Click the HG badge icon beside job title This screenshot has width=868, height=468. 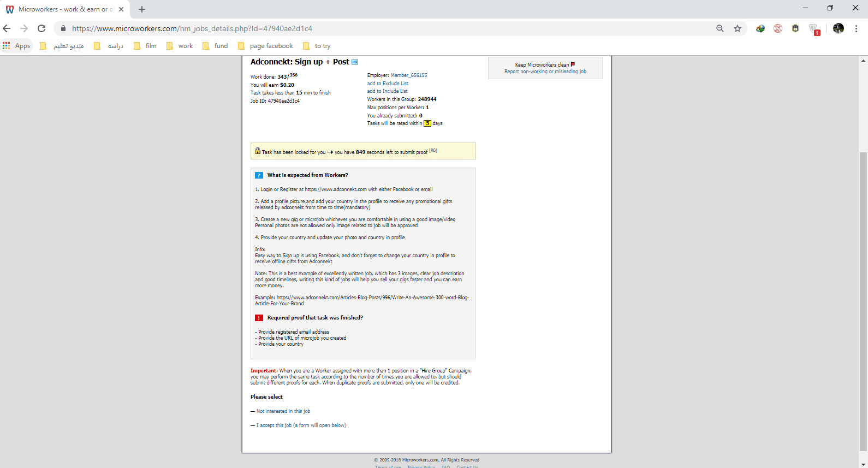(x=355, y=62)
